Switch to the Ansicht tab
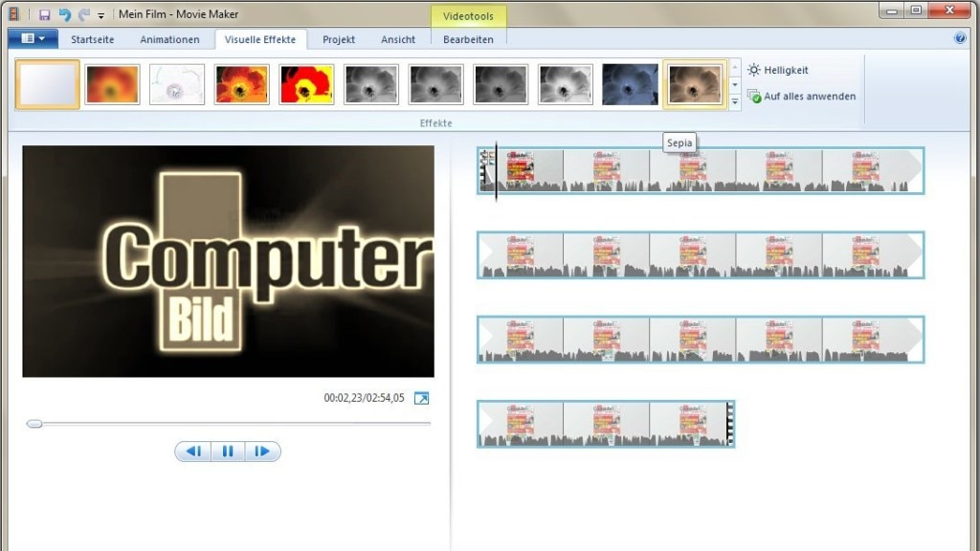 point(398,39)
